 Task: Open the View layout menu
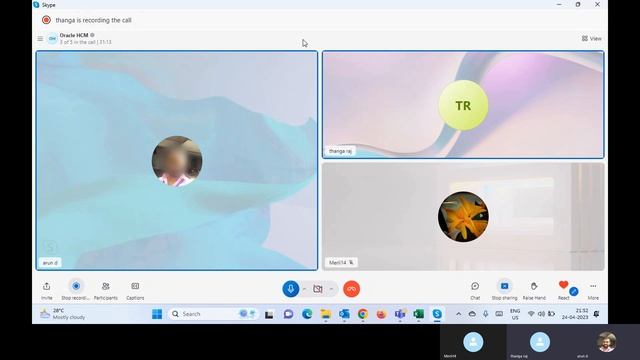(x=591, y=38)
